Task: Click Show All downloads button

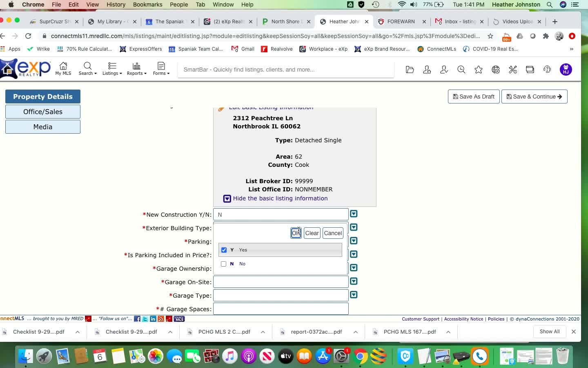Action: click(550, 332)
